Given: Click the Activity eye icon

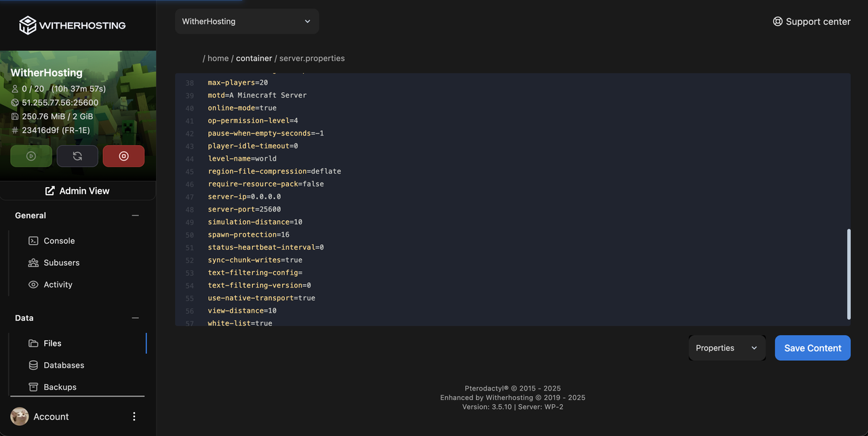Looking at the screenshot, I should [x=33, y=285].
